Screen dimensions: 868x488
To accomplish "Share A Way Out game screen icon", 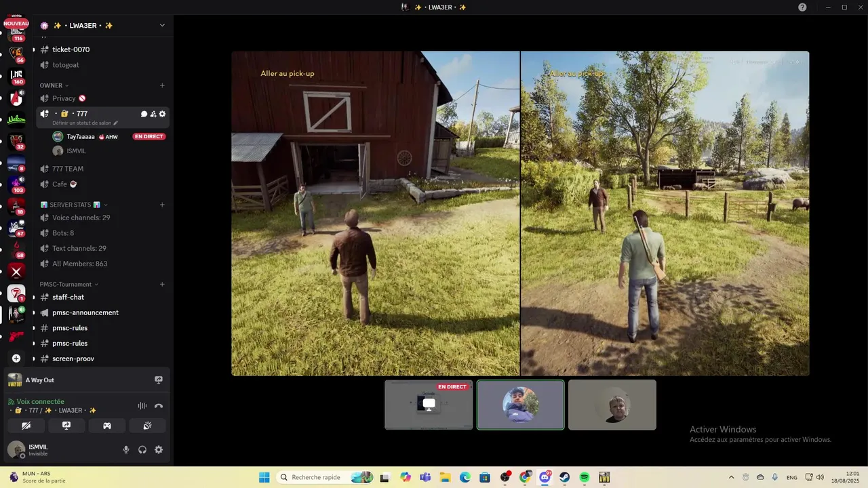I will (159, 380).
